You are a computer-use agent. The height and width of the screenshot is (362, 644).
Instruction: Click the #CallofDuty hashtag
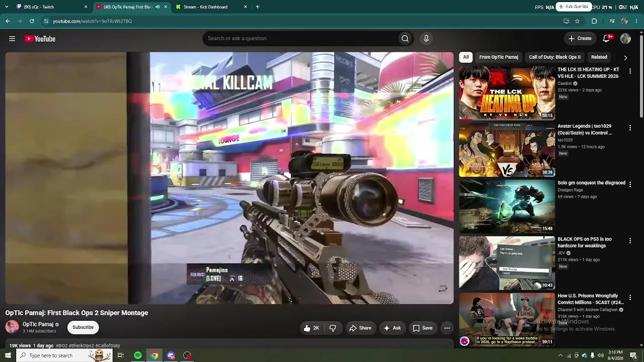107,346
